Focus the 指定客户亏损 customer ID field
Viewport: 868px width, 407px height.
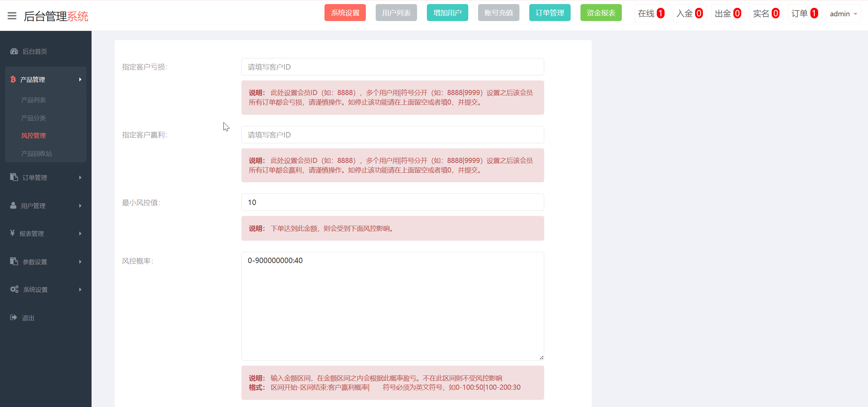[392, 67]
